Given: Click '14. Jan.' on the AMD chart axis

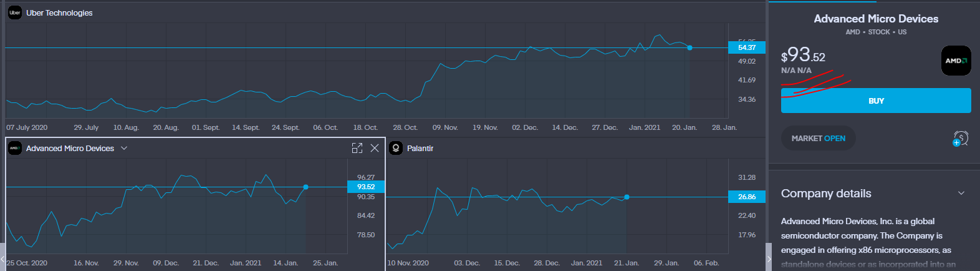Looking at the screenshot, I should [x=286, y=263].
